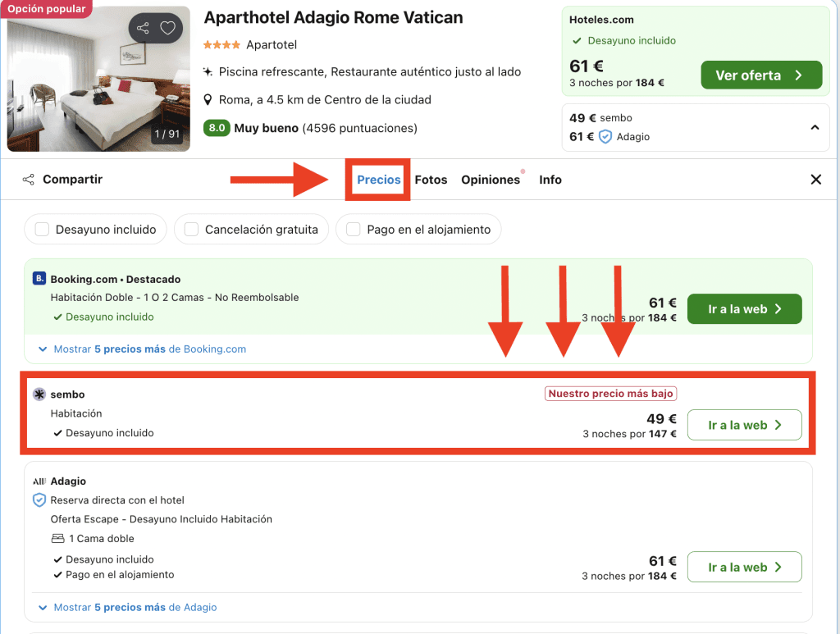Go to sembo website for 49 € deal

743,425
